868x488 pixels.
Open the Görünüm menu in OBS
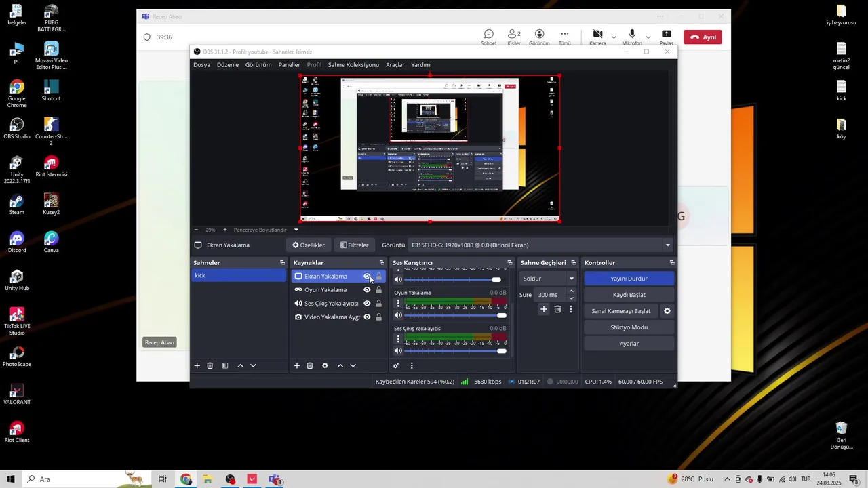coord(258,65)
